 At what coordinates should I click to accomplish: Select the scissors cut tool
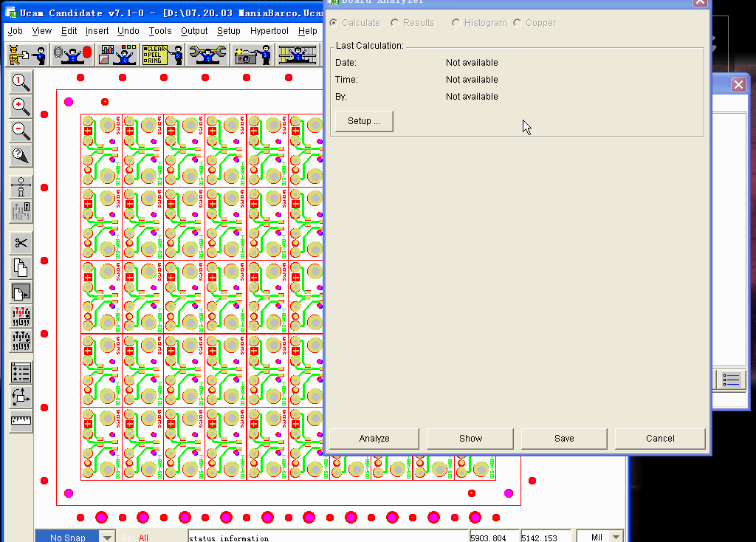pos(21,243)
